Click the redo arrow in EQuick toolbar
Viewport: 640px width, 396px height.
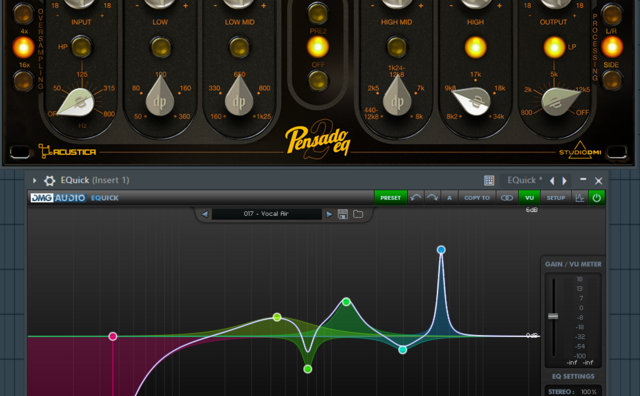[432, 198]
